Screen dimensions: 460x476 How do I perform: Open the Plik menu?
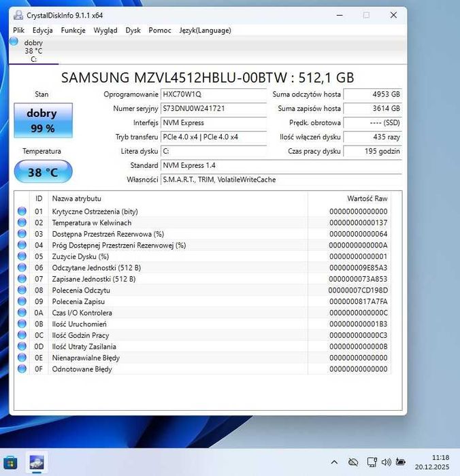coord(18,31)
